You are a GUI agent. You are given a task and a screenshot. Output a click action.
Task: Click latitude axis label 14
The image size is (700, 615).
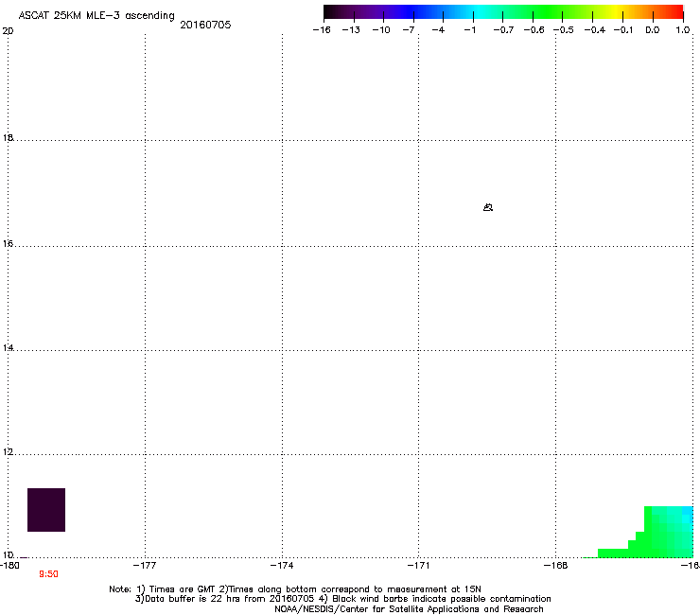tap(8, 347)
